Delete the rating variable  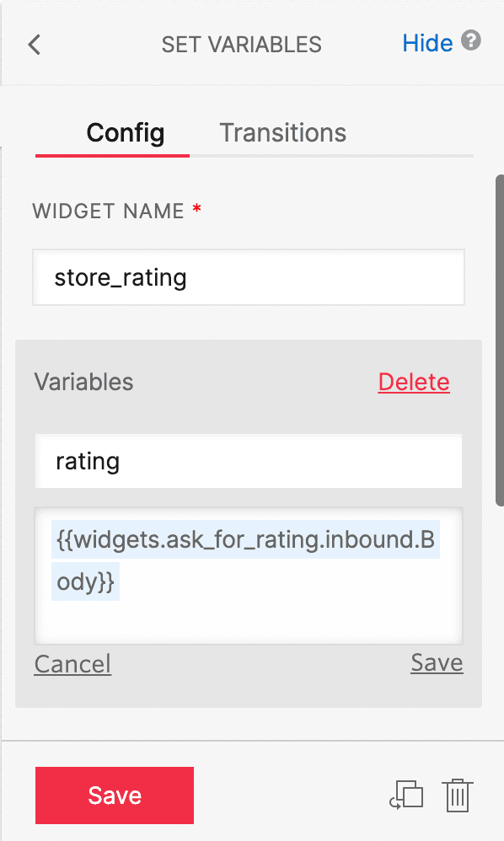click(414, 382)
